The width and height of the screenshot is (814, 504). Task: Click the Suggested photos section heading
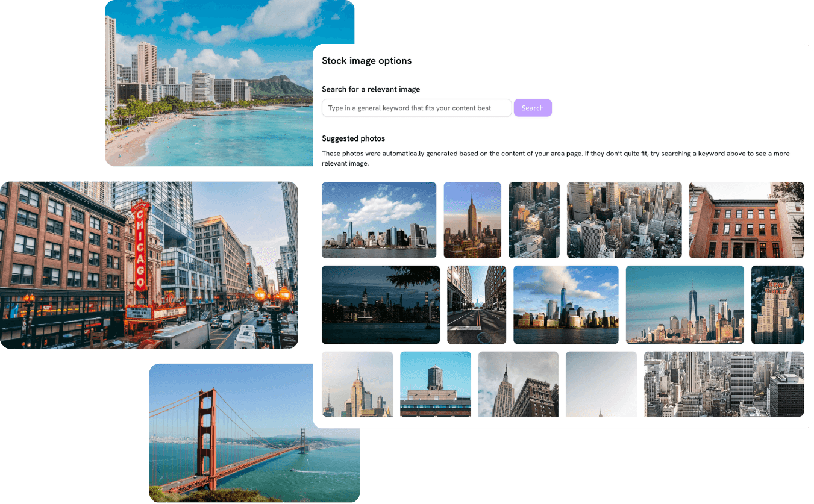click(353, 138)
